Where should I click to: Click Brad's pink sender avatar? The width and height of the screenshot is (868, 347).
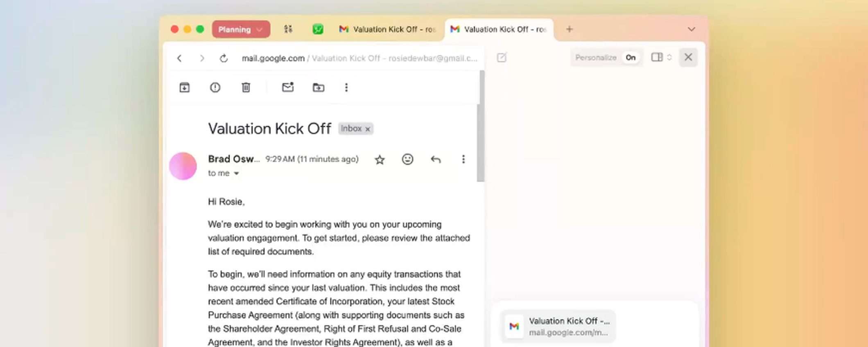click(x=183, y=166)
